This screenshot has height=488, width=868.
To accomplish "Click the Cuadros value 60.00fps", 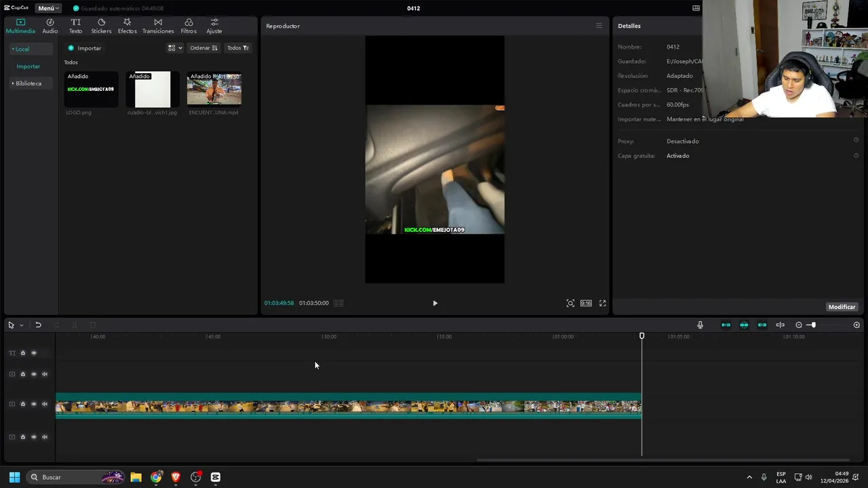I will [677, 104].
